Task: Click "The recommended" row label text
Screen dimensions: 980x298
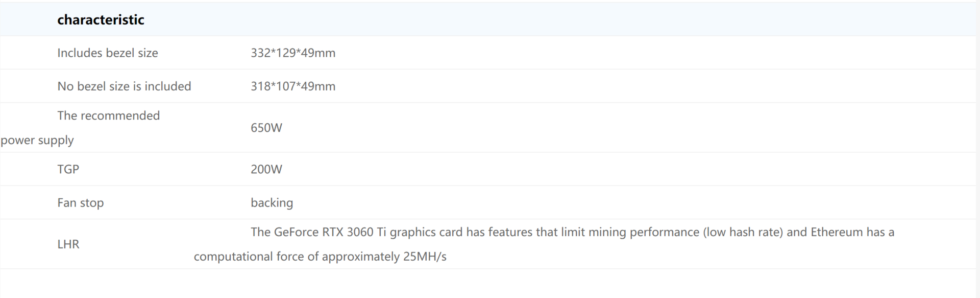Action: [x=108, y=116]
